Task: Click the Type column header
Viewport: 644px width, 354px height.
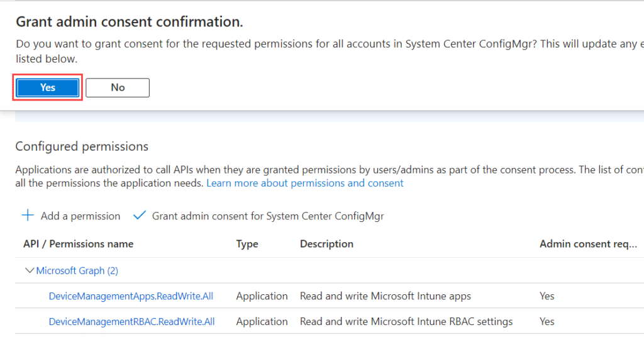Action: point(247,244)
